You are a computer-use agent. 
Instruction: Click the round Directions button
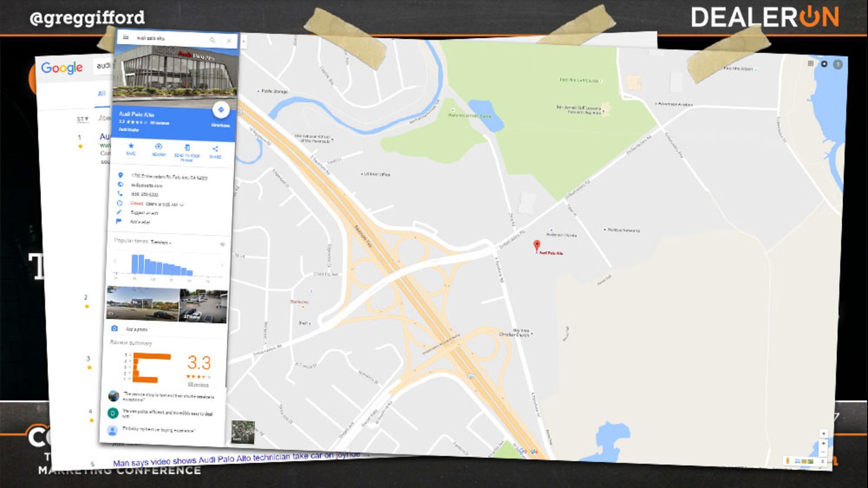tap(221, 110)
